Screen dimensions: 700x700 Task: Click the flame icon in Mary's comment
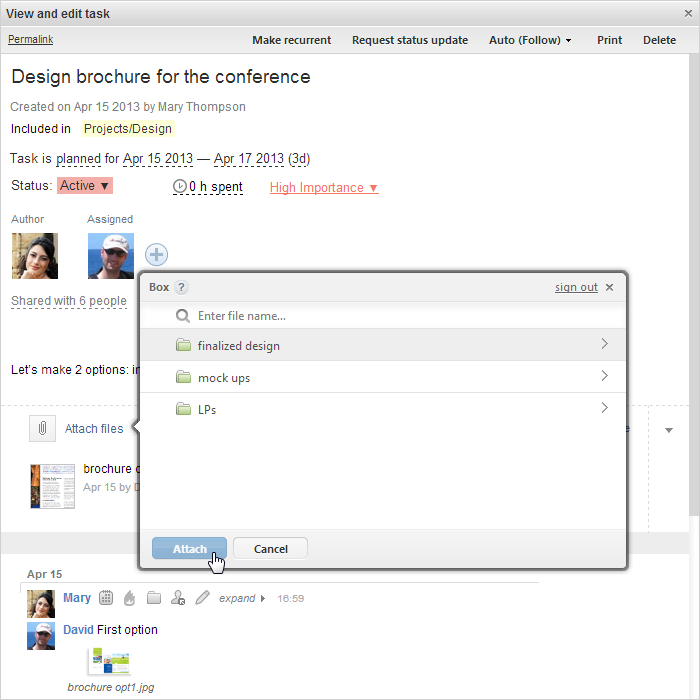(x=129, y=598)
